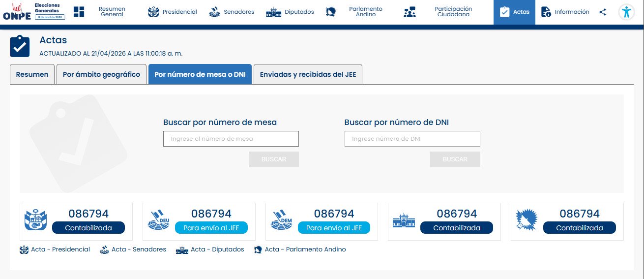This screenshot has width=644, height=279.
Task: Click the Diputados congress building card icon
Action: pyautogui.click(x=404, y=220)
